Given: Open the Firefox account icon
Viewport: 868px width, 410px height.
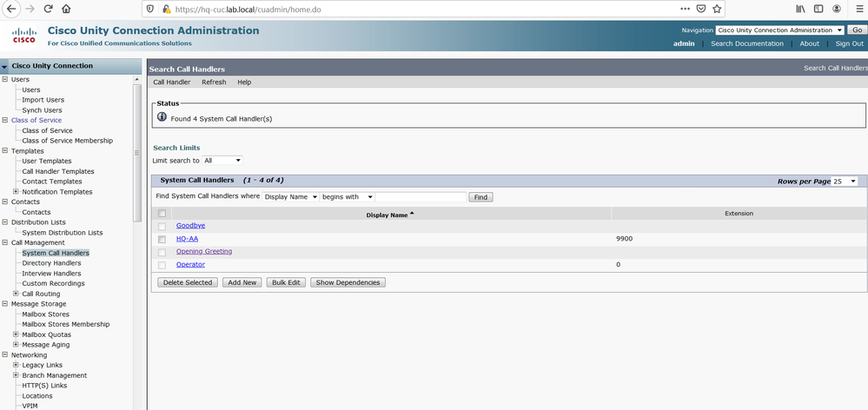Looking at the screenshot, I should click(x=837, y=9).
